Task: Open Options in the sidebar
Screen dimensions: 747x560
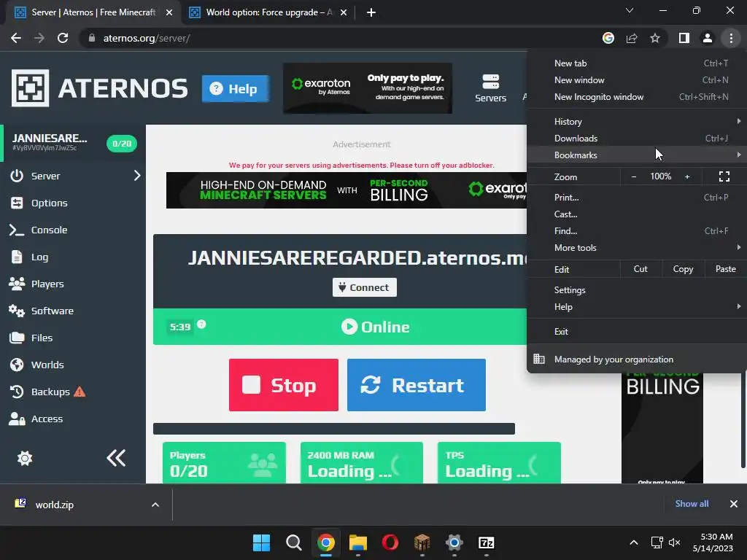Action: (x=73, y=203)
